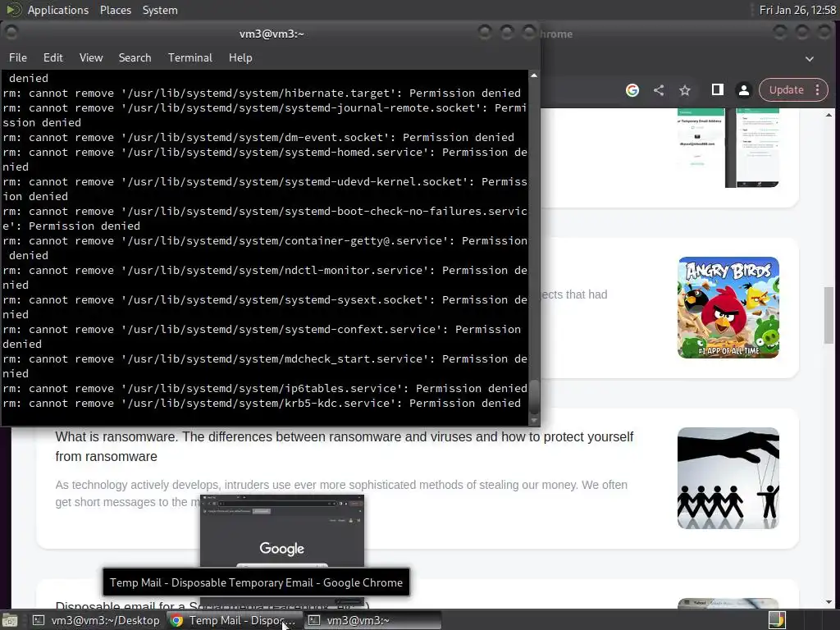This screenshot has height=630, width=840.
Task: Open the System menu in top panel
Action: [160, 10]
